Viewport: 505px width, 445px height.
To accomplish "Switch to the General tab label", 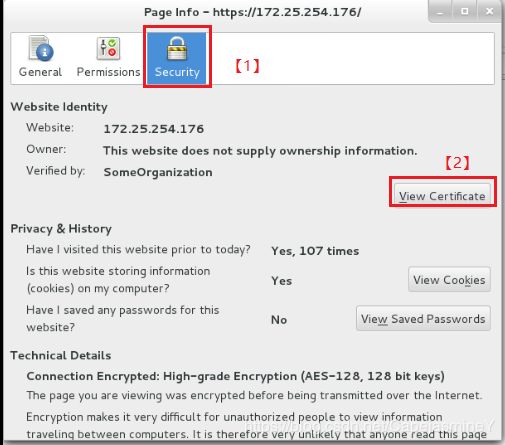I will point(40,72).
